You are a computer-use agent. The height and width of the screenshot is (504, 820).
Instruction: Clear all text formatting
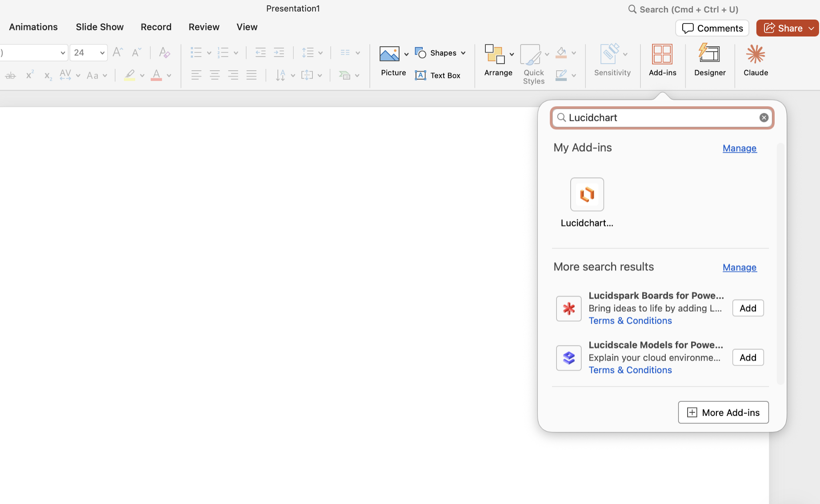164,52
